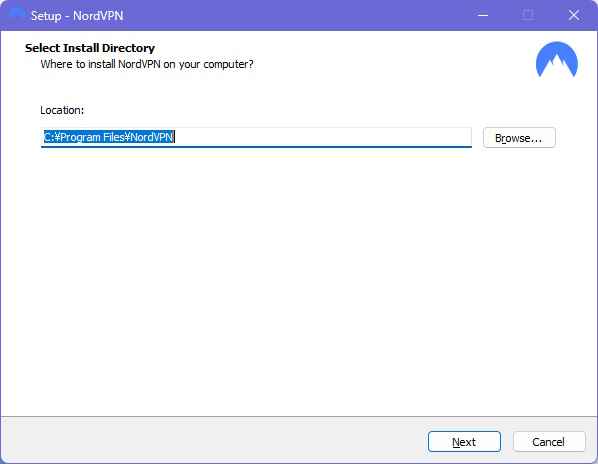Screen dimensions: 598x464
Task: Place cursor on 'NordVPN' folder name in path
Action: [x=152, y=137]
